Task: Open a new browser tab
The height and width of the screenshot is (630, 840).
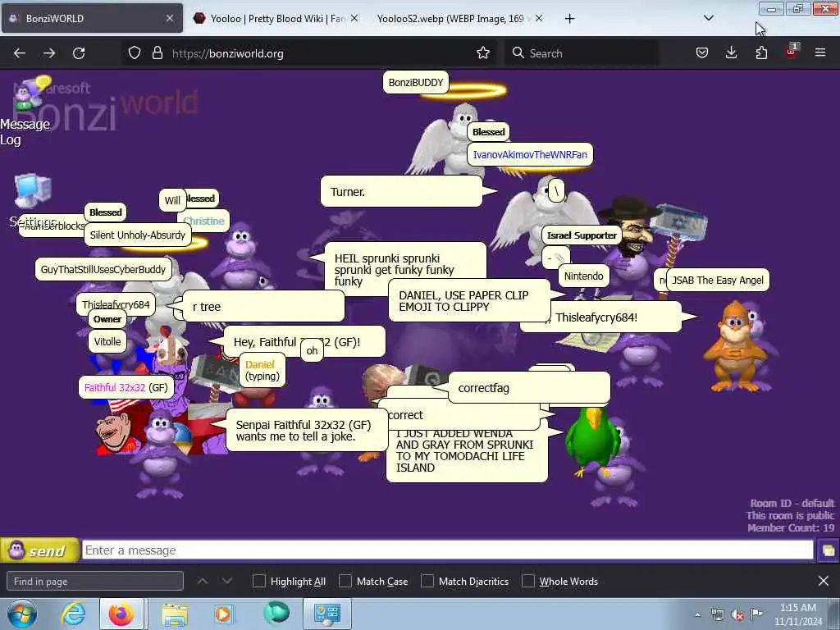Action: click(569, 19)
